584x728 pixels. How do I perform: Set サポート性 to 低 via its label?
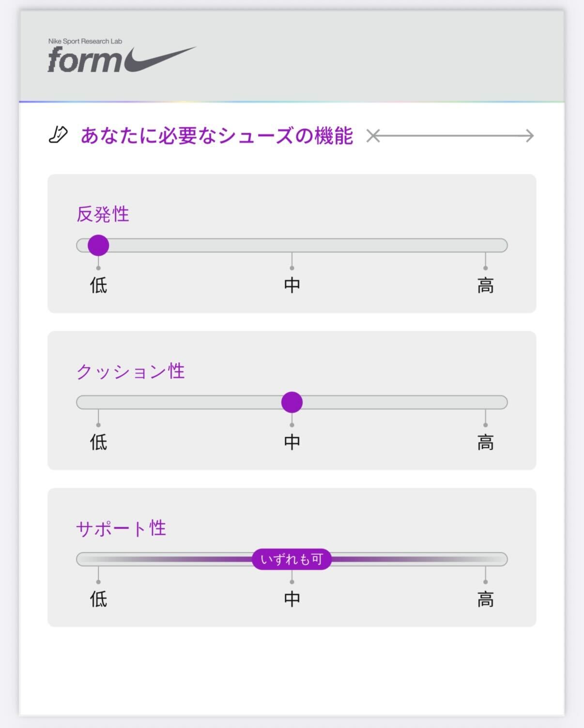(98, 599)
